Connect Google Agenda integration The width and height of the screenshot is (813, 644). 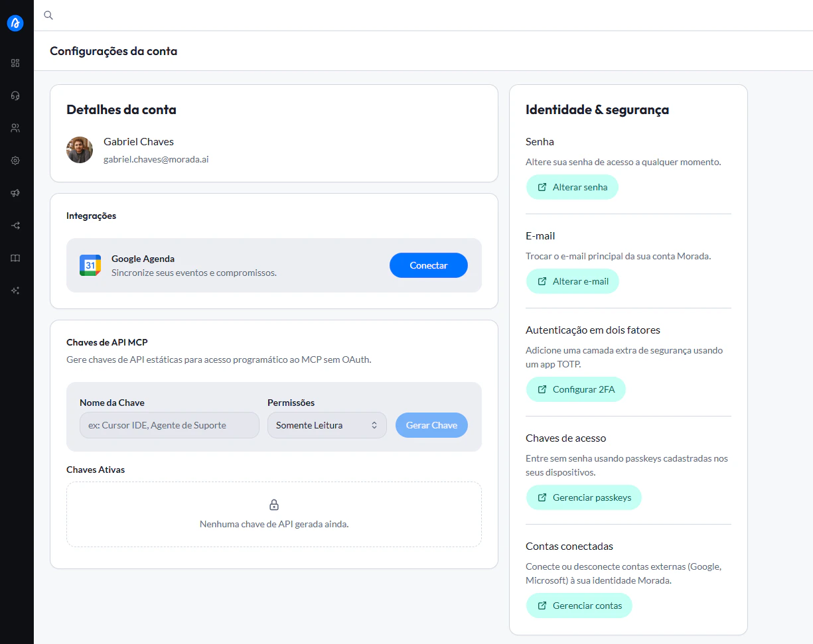(x=429, y=265)
